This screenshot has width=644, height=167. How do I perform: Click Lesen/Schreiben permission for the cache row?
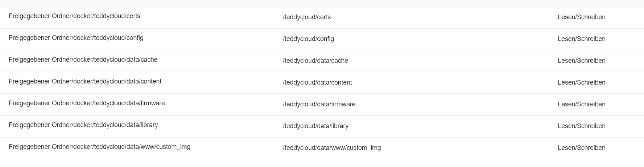point(581,61)
